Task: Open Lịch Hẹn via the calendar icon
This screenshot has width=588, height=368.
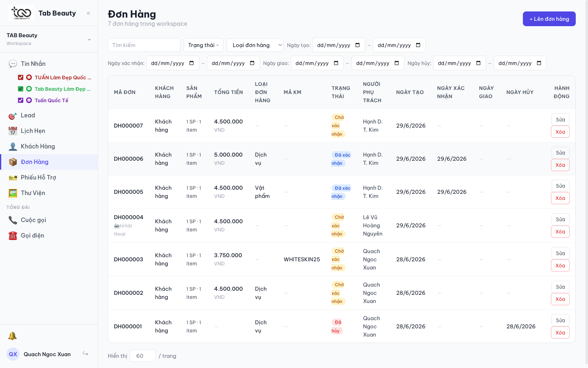Action: tap(13, 131)
